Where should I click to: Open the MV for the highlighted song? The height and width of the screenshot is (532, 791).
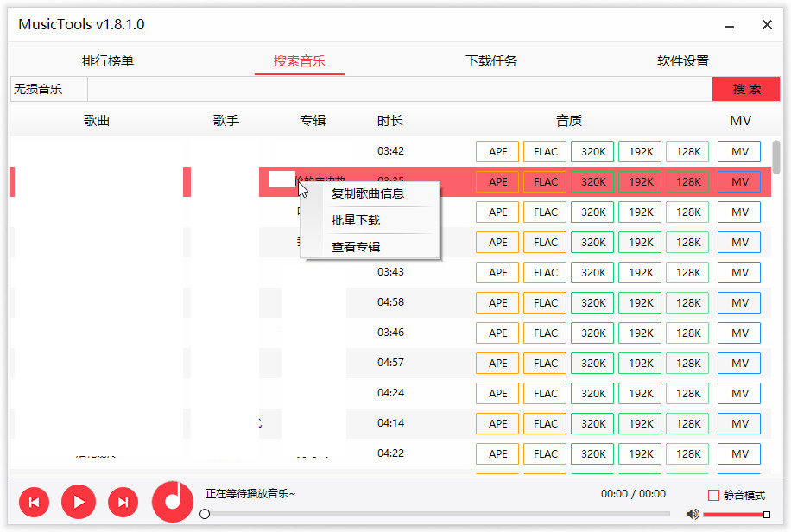(x=738, y=181)
